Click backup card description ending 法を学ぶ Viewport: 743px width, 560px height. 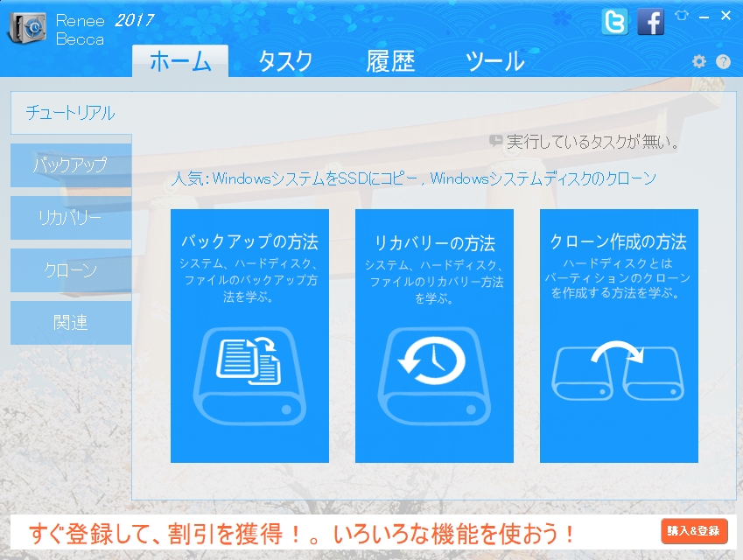click(x=249, y=280)
